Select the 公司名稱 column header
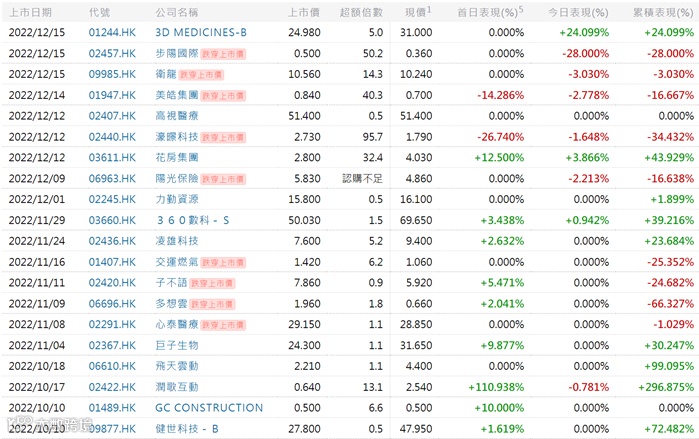The width and height of the screenshot is (699, 439). coord(177,12)
